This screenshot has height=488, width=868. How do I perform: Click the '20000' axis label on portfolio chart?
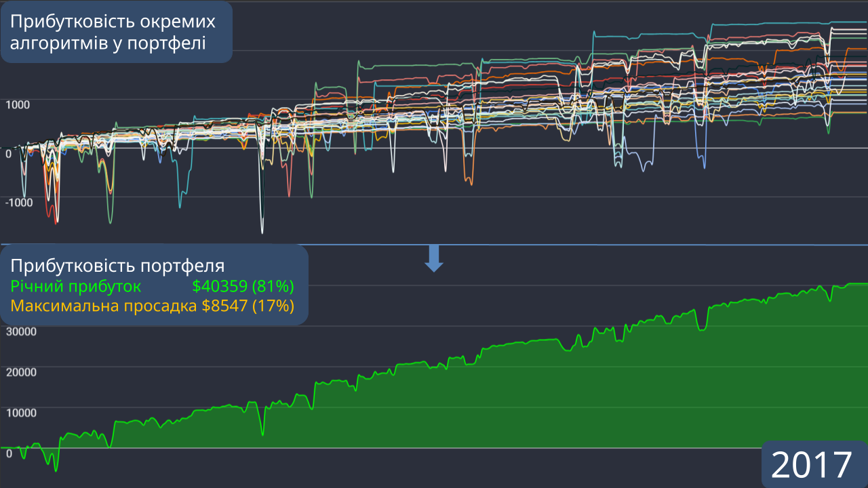(21, 372)
